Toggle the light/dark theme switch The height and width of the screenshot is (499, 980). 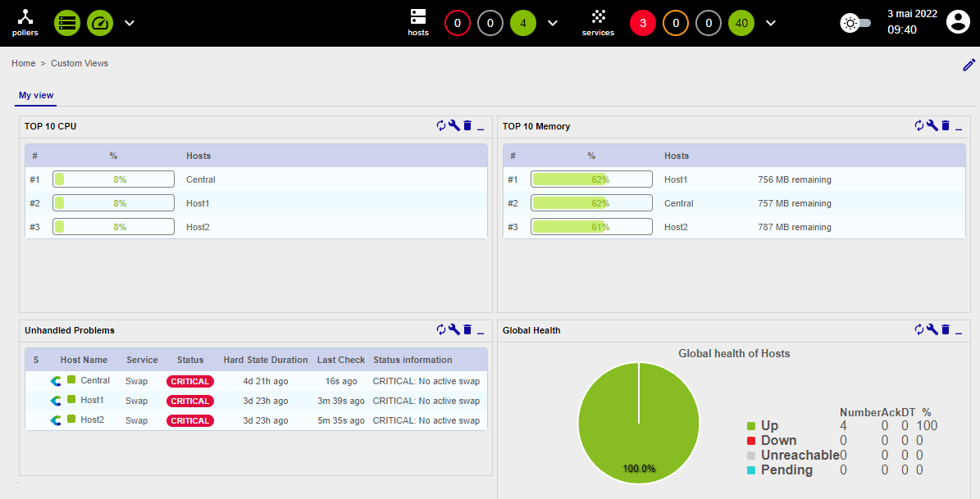point(855,23)
